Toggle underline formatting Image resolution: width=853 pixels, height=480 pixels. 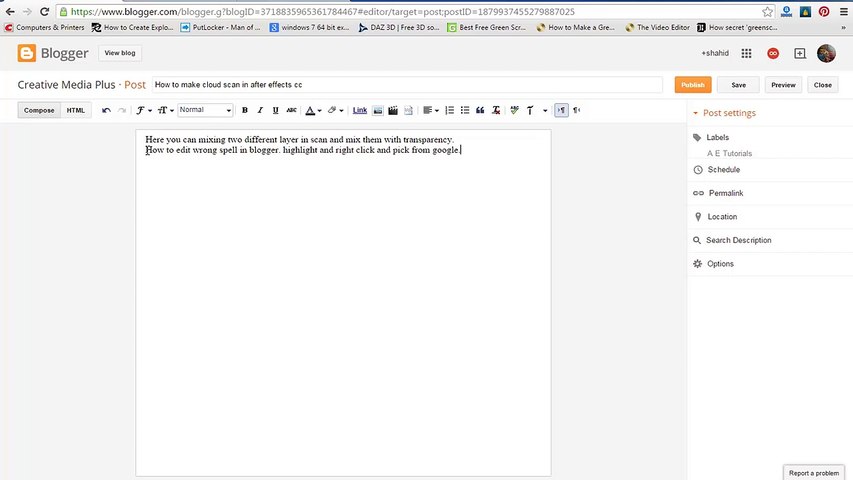click(x=275, y=110)
